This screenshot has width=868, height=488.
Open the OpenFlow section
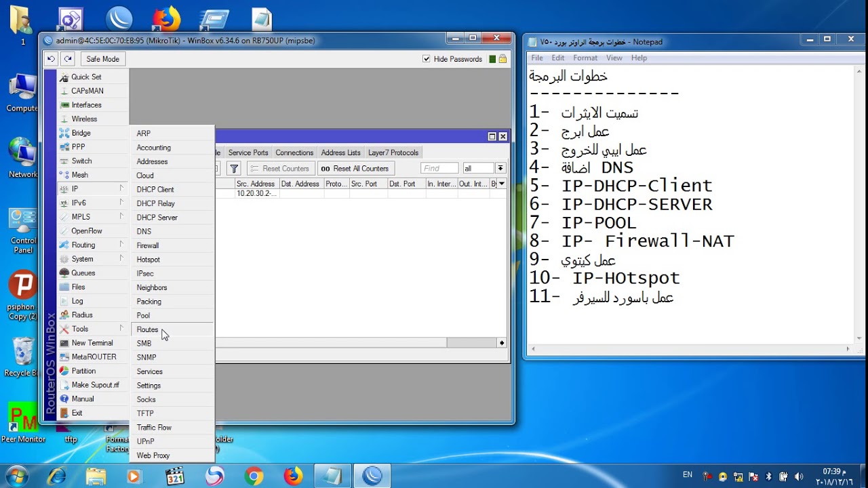point(87,231)
